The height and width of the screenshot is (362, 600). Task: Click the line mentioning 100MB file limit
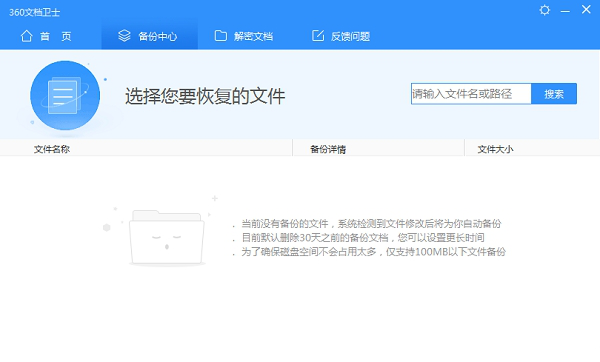click(x=373, y=252)
